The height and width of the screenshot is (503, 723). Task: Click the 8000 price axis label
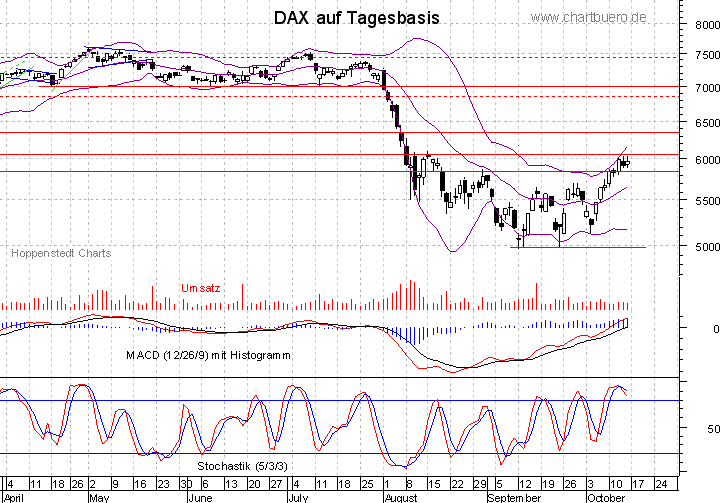point(708,25)
